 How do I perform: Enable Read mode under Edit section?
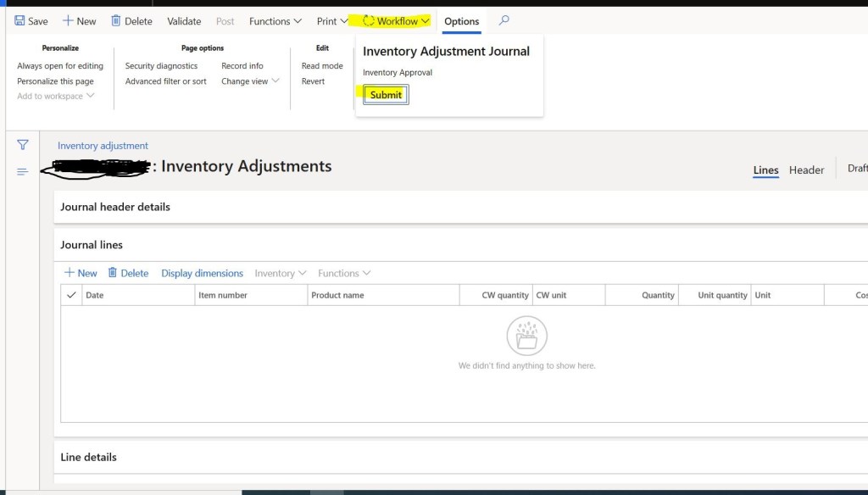(321, 65)
